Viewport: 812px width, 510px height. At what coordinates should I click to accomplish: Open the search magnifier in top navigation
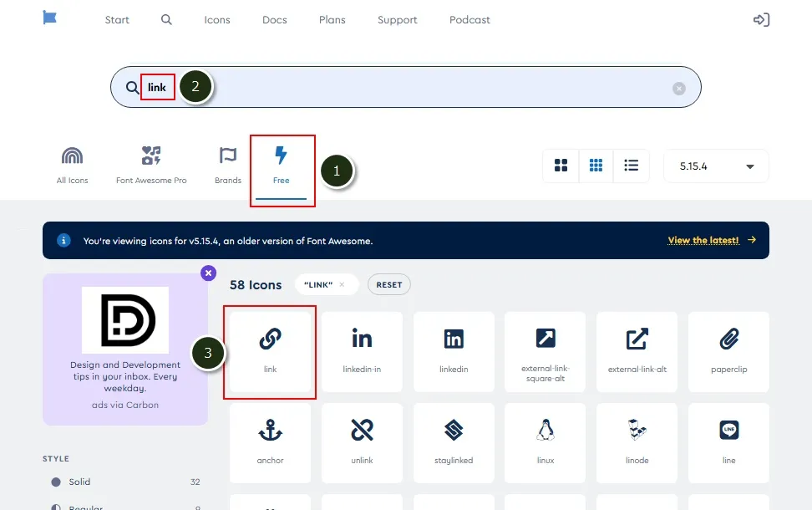click(166, 20)
